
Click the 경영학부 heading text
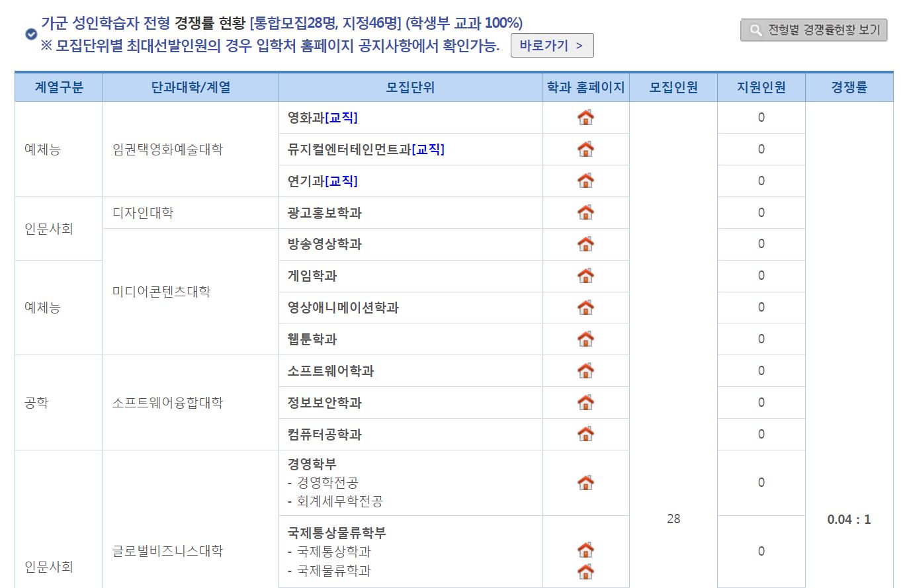pos(312,464)
